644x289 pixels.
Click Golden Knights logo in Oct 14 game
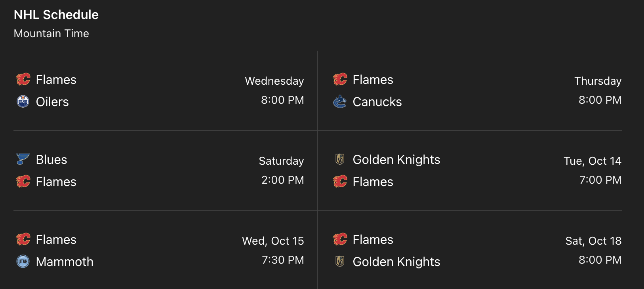coord(340,159)
